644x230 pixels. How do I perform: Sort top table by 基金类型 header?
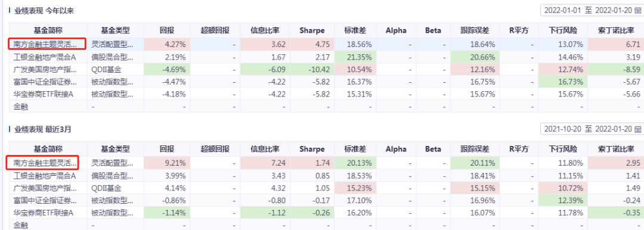pos(116,30)
